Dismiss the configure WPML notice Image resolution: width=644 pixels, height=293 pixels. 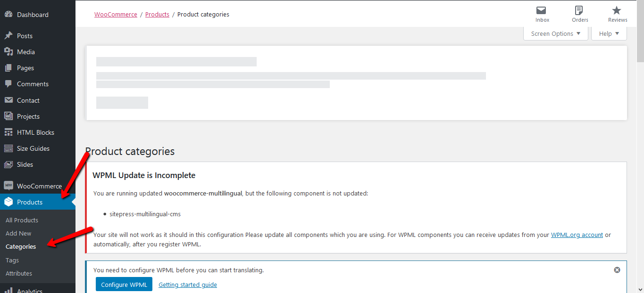coord(617,270)
